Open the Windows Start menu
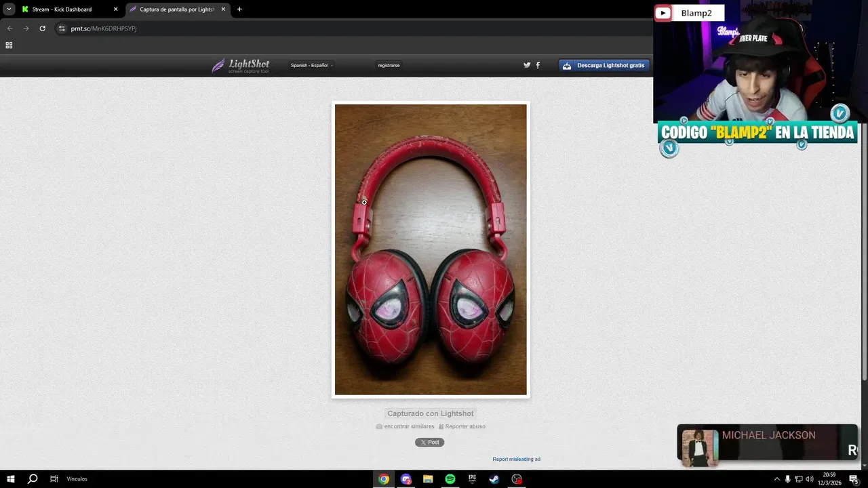Screen dimensions: 868x488 [x=11, y=479]
